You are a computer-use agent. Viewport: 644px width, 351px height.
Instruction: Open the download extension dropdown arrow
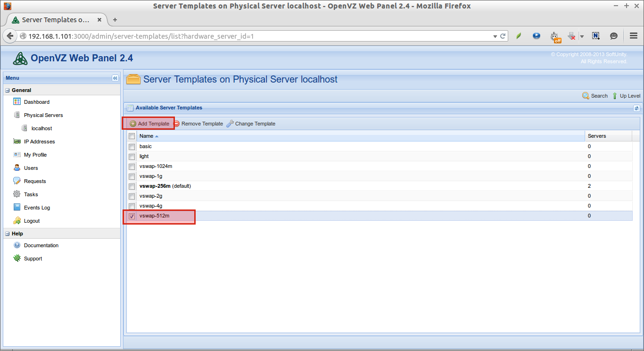[x=582, y=36]
